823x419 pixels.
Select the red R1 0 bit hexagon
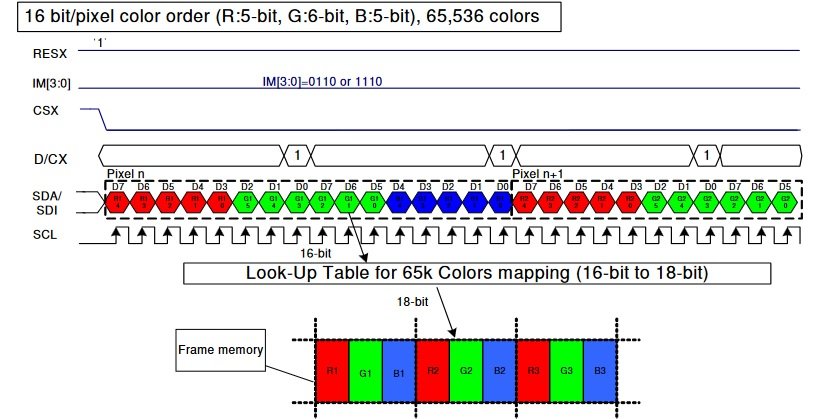pyautogui.click(x=221, y=202)
